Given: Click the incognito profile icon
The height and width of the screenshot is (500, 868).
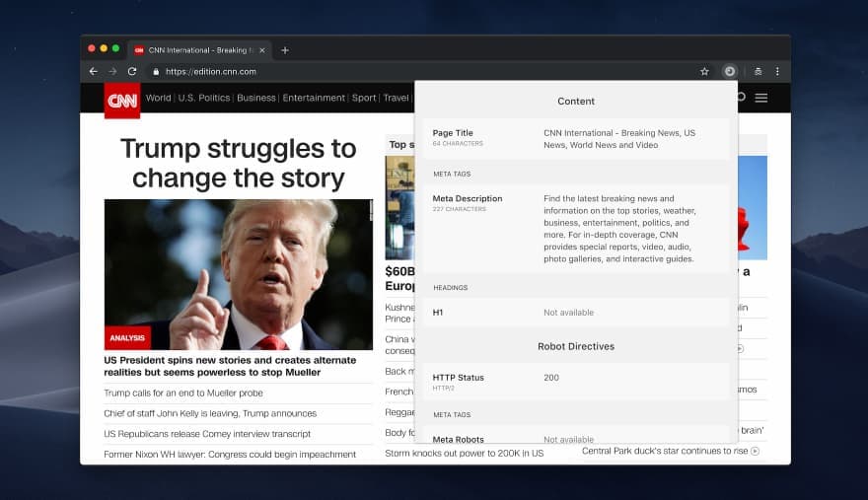Looking at the screenshot, I should [758, 71].
